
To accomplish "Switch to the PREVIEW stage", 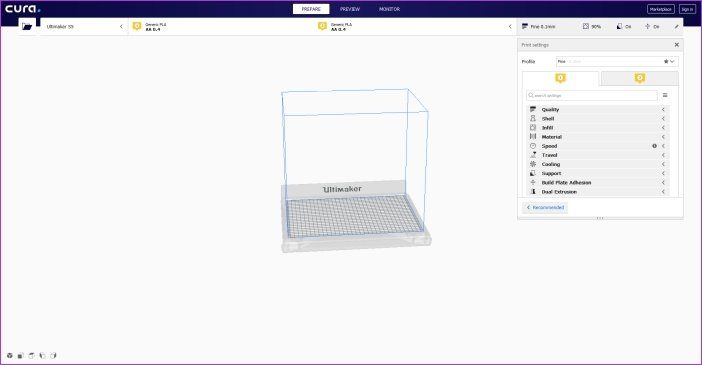I will pos(350,9).
